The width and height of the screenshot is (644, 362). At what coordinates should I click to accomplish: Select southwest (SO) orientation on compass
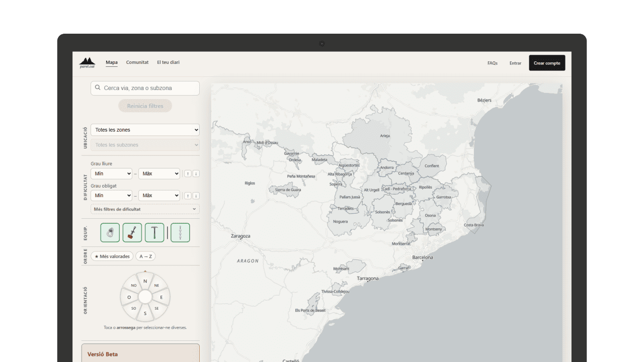click(x=134, y=308)
